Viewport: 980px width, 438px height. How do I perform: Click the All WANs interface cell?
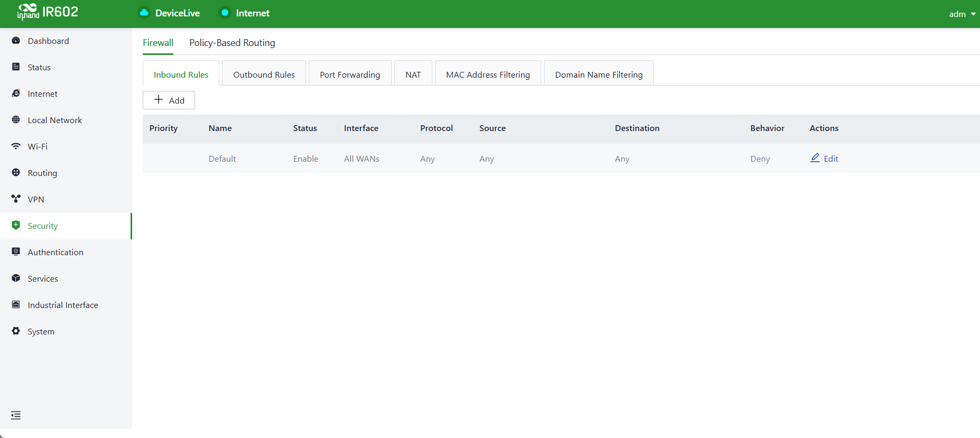362,159
